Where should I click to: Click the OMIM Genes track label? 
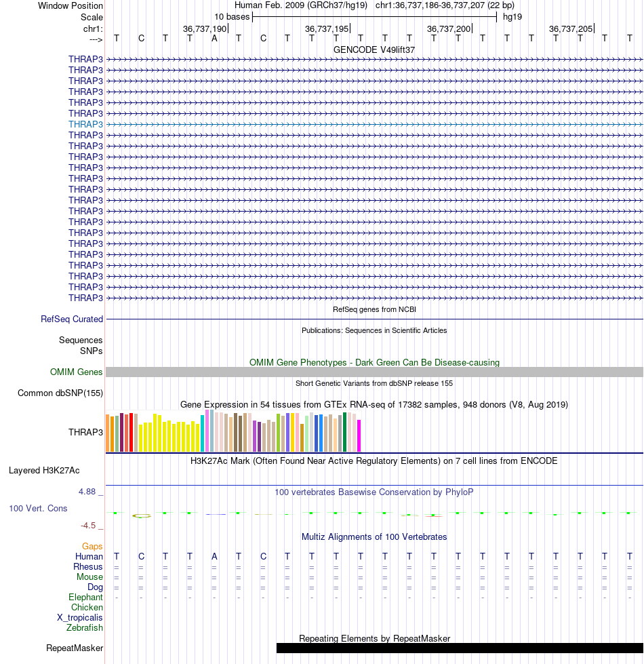[76, 372]
